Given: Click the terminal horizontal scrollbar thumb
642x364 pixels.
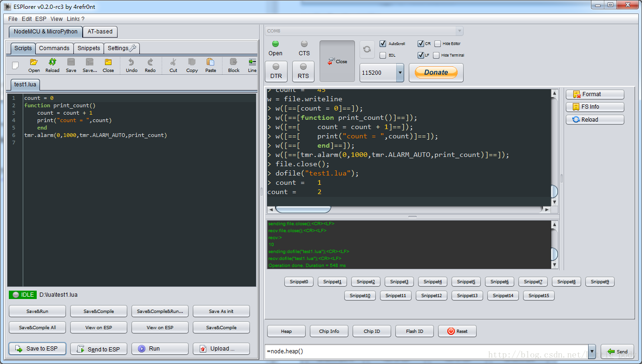Looking at the screenshot, I should click(x=303, y=209).
